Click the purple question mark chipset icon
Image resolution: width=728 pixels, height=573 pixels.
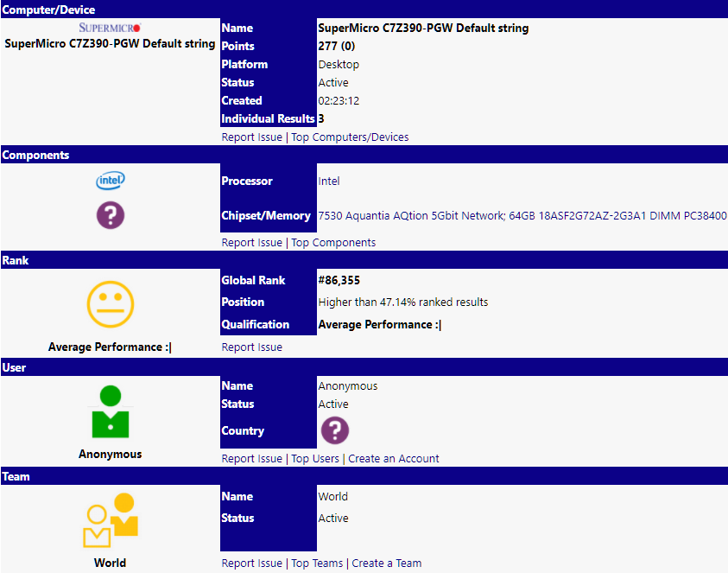(111, 215)
